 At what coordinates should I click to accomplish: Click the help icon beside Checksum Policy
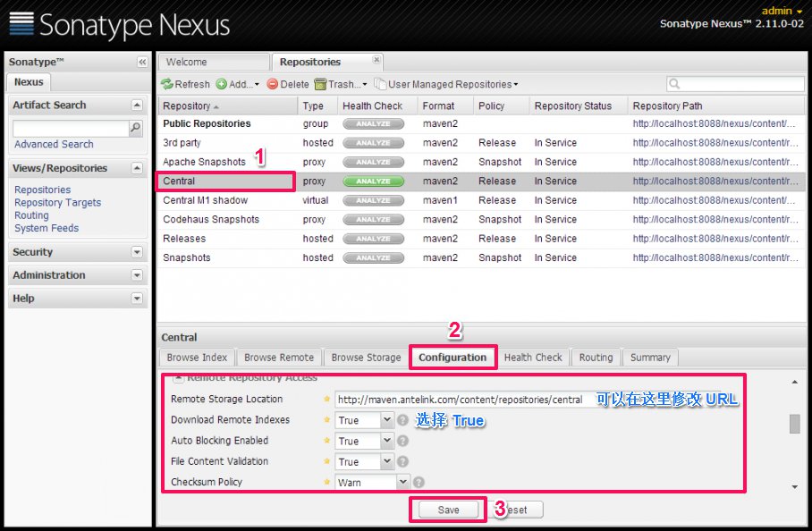click(419, 483)
